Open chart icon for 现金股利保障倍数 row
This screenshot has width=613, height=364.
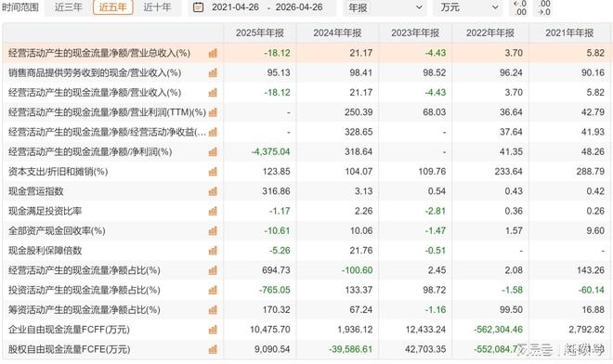pos(213,251)
